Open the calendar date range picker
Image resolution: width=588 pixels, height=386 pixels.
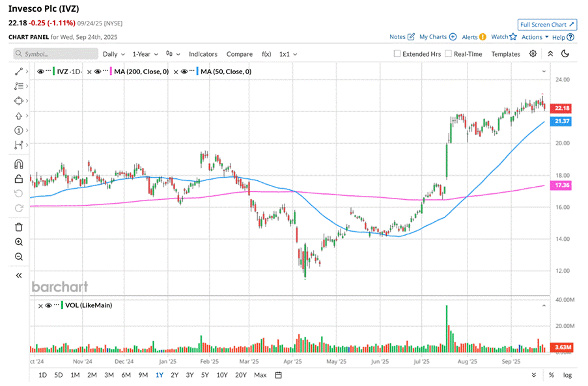[x=278, y=375]
